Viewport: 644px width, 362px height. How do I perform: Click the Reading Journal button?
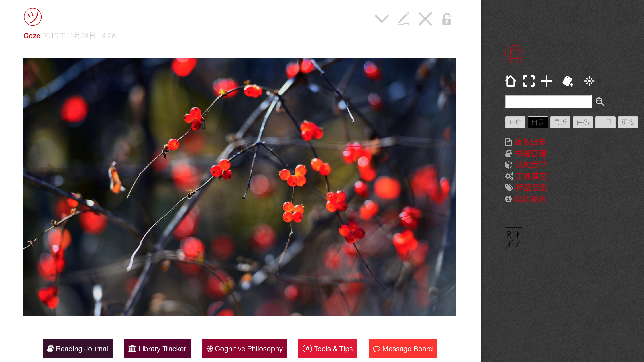tap(78, 349)
